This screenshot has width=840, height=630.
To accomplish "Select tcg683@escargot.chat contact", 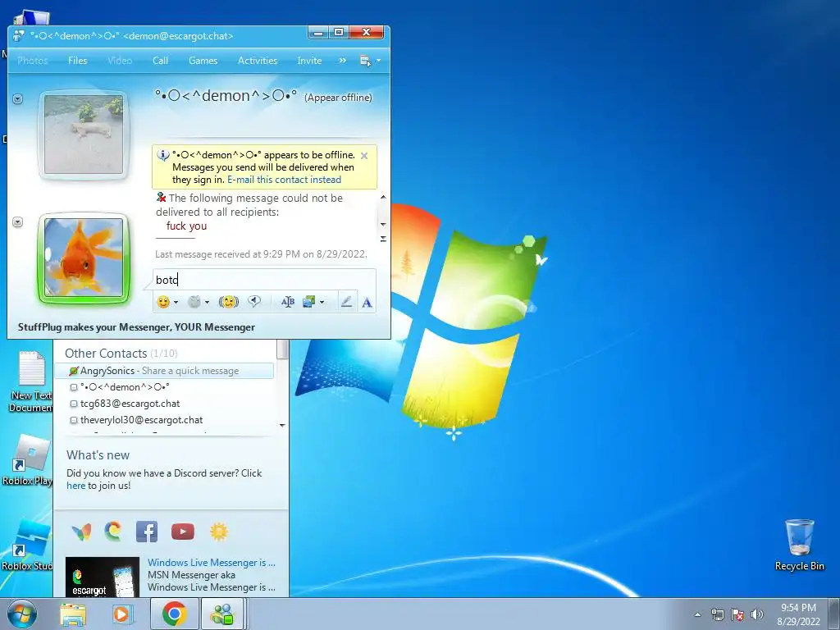I will coord(130,404).
